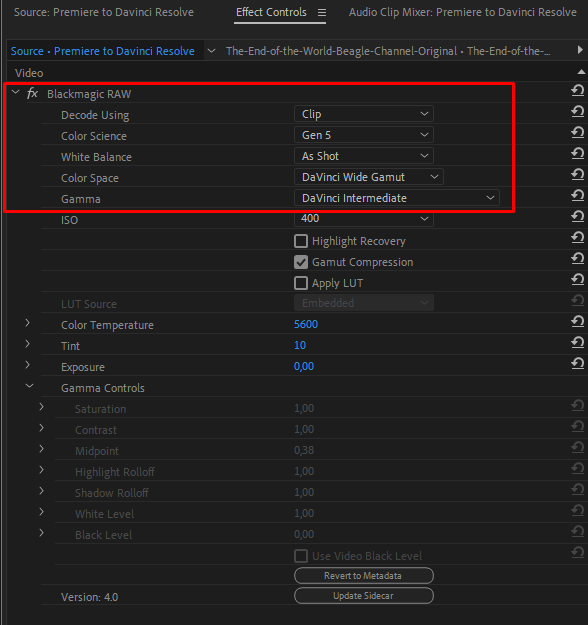This screenshot has height=625, width=588.
Task: Click the Tint value 10
Action: (300, 345)
